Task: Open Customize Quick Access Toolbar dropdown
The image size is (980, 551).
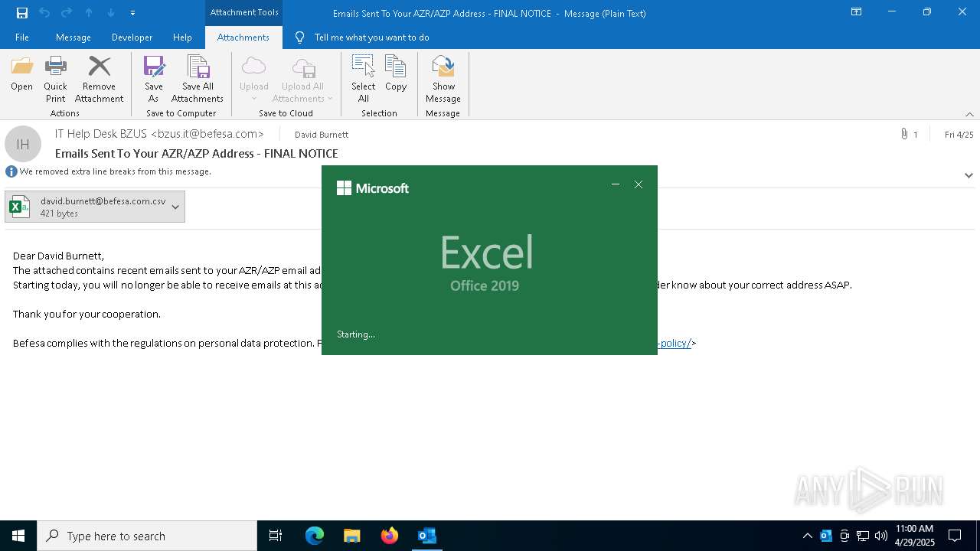Action: point(132,13)
